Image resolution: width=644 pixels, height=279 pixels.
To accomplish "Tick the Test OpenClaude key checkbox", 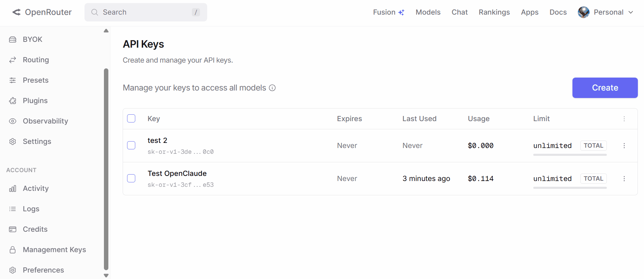I will tap(131, 178).
